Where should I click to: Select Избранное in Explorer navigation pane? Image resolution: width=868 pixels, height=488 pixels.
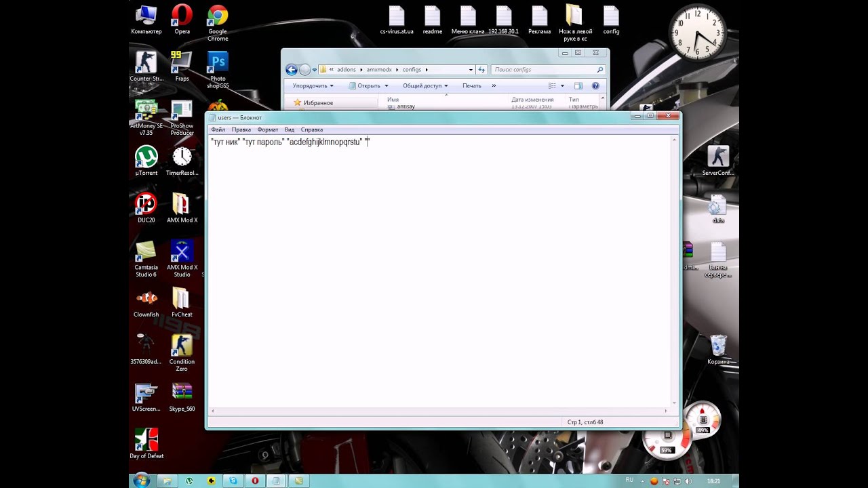(x=318, y=103)
